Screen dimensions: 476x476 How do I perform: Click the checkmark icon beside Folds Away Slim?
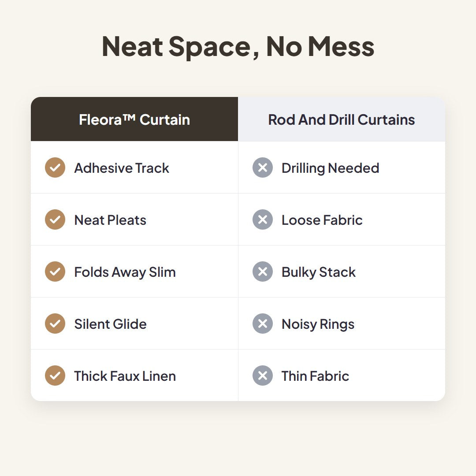pyautogui.click(x=55, y=271)
